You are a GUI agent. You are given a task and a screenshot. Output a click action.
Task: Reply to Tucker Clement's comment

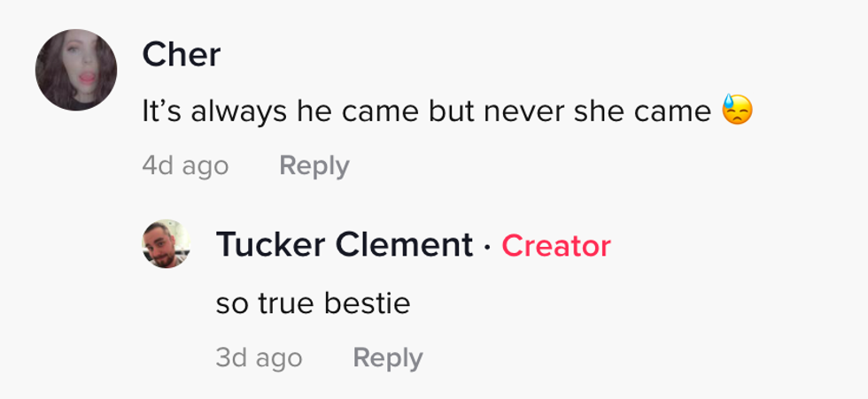[387, 357]
